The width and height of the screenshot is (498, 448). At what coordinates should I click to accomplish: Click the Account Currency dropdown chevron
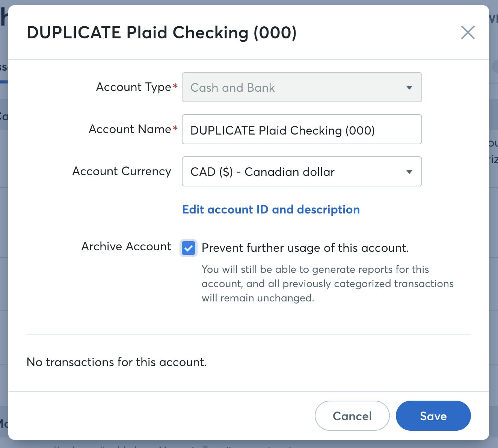tap(409, 171)
